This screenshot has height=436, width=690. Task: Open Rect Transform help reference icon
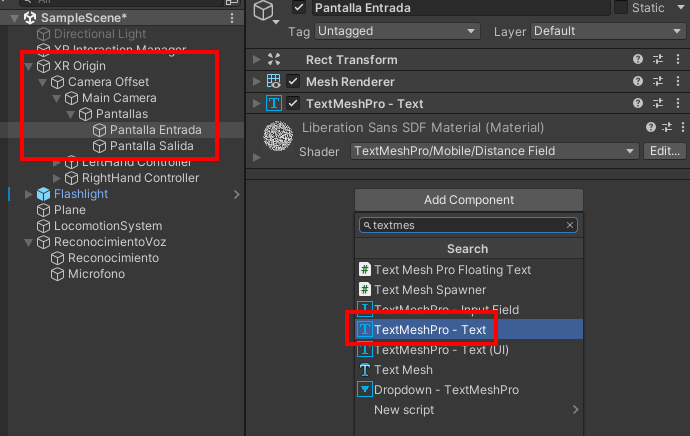tap(637, 60)
